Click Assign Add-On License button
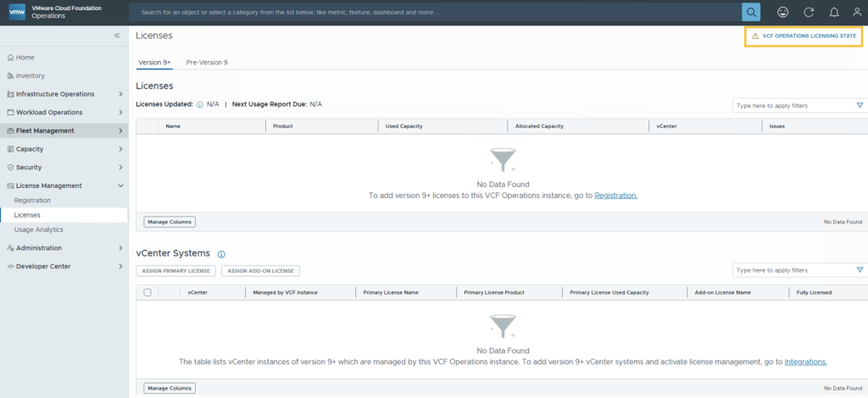 [261, 271]
